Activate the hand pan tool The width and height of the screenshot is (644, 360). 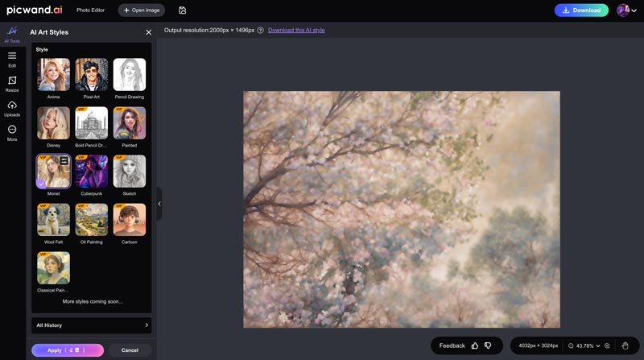coord(625,346)
